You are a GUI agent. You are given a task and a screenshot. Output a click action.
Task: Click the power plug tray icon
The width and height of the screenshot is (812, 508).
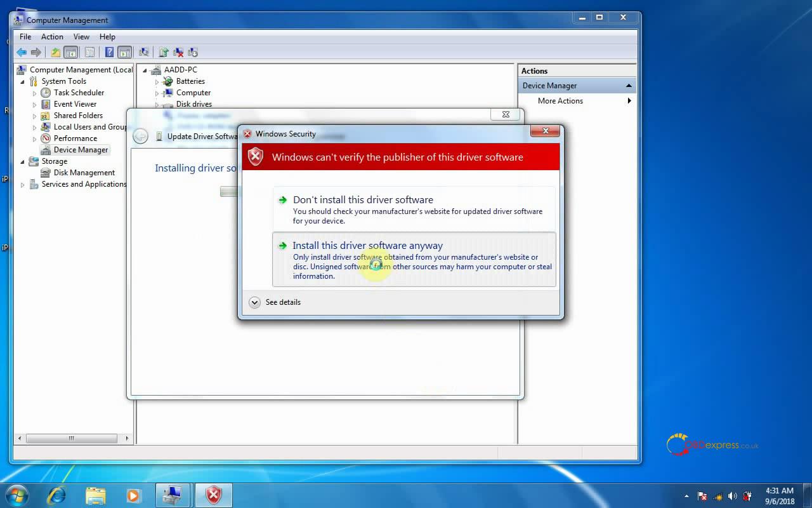coord(748,496)
